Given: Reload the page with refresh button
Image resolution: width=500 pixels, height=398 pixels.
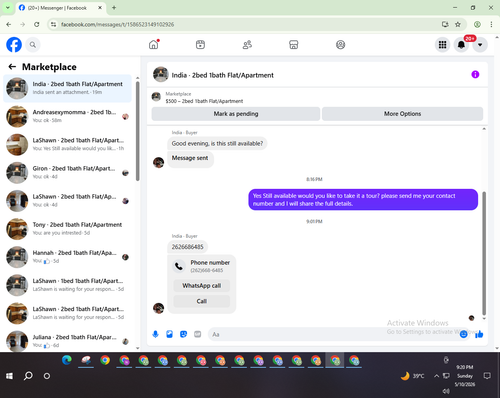Looking at the screenshot, I should [37, 24].
